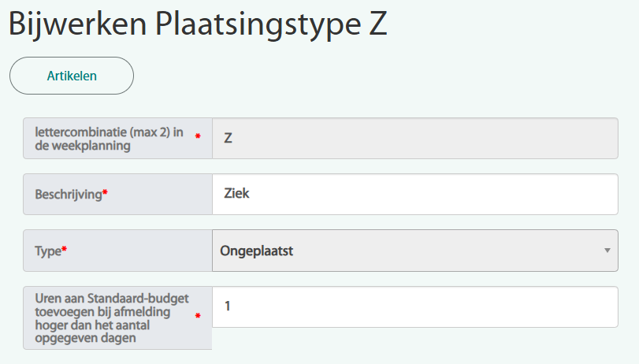Image resolution: width=639 pixels, height=364 pixels.
Task: Click the red asterisk next to Type
Action: (65, 251)
